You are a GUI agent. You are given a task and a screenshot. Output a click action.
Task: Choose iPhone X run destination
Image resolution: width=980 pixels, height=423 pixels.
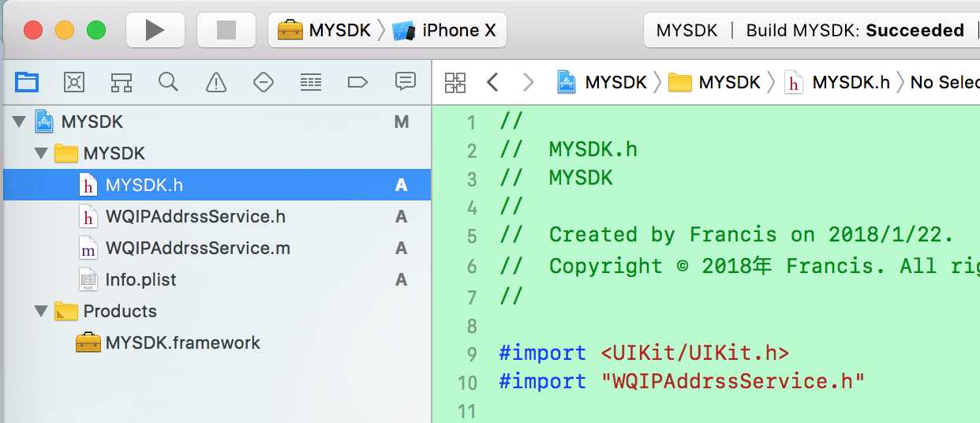coord(445,31)
